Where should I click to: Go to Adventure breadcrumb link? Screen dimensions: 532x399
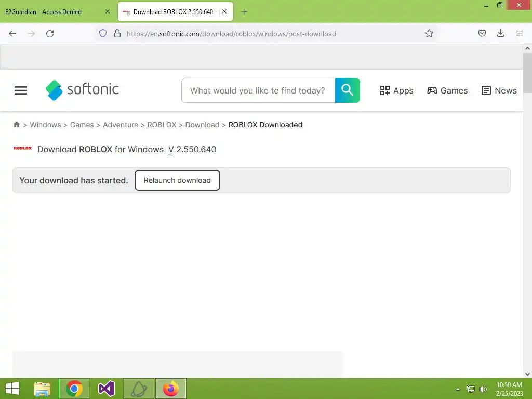point(121,125)
